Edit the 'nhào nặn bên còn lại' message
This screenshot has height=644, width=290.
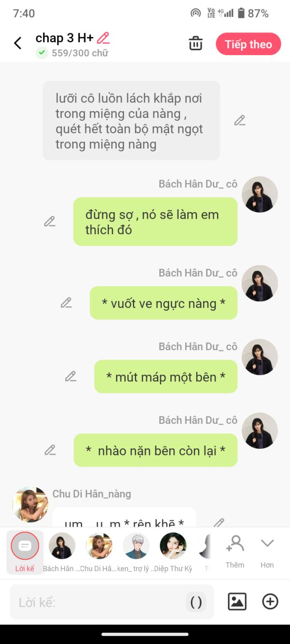click(x=50, y=450)
